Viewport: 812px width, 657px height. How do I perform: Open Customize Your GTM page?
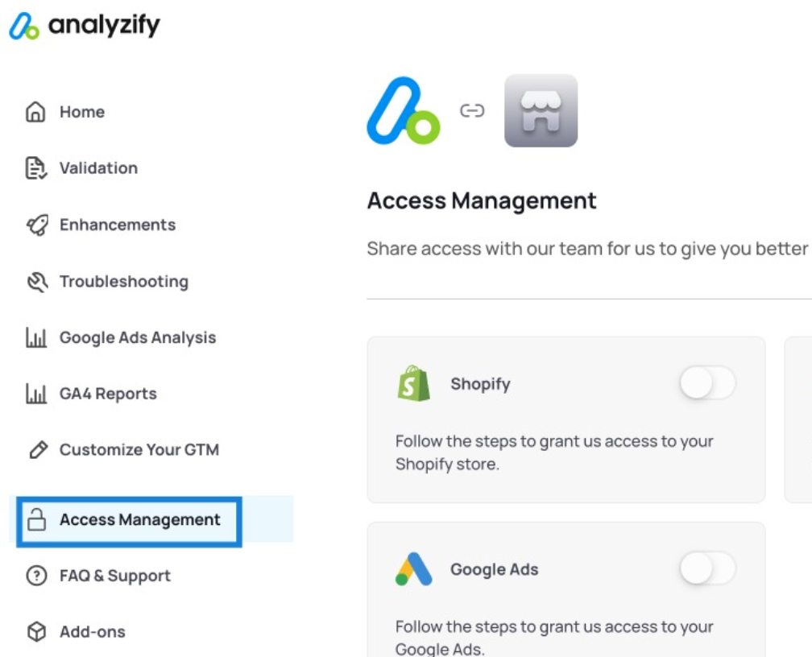(139, 450)
